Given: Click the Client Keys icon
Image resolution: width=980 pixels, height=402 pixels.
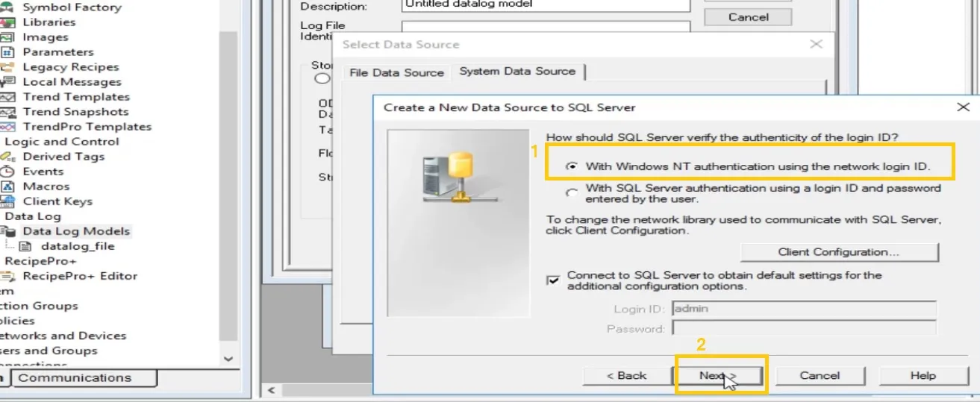Looking at the screenshot, I should coord(7,201).
